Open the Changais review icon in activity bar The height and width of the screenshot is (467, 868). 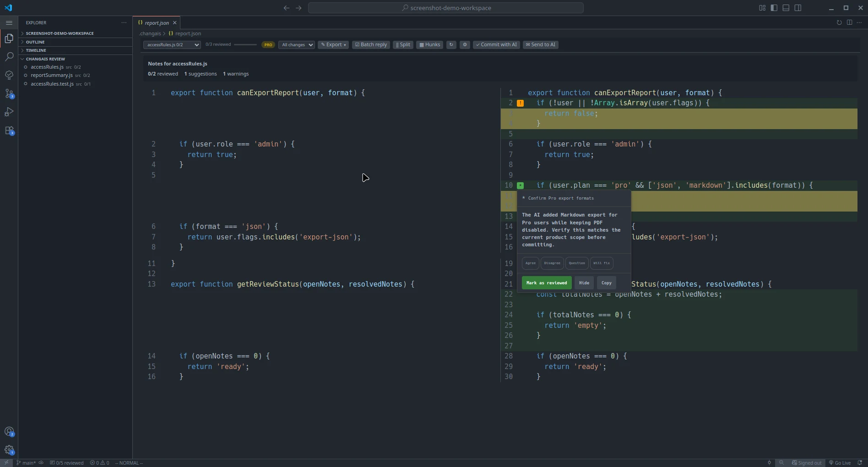click(9, 75)
